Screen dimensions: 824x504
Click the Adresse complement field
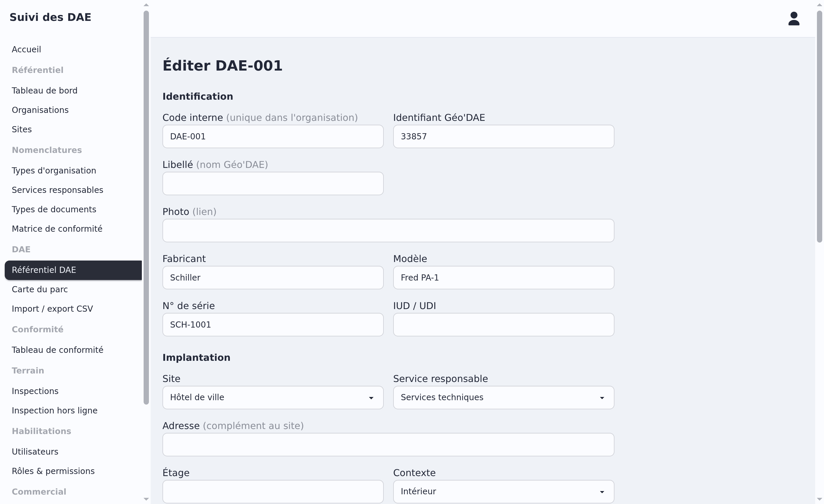[x=388, y=445]
